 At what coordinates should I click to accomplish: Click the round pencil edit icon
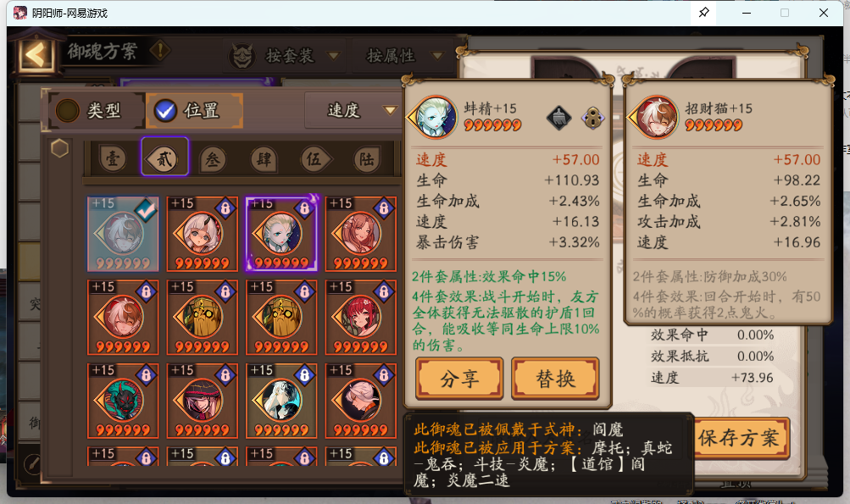(x=33, y=464)
